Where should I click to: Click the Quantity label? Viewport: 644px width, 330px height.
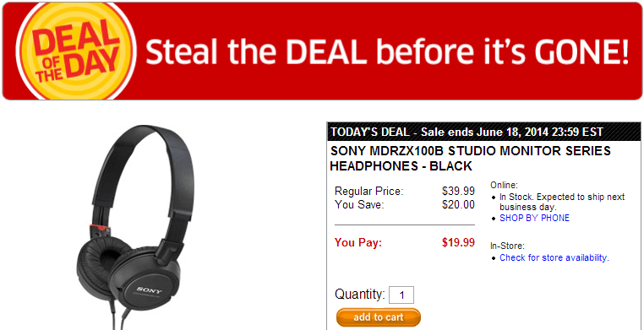360,295
